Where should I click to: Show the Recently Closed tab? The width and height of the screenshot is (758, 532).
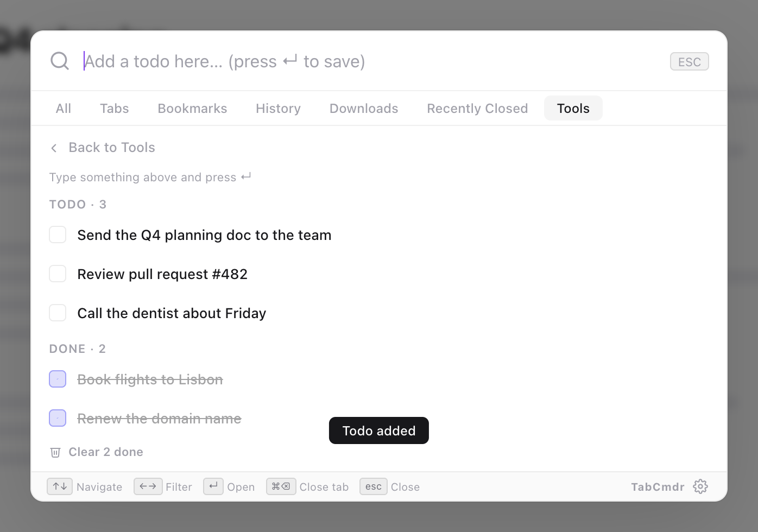click(x=477, y=108)
